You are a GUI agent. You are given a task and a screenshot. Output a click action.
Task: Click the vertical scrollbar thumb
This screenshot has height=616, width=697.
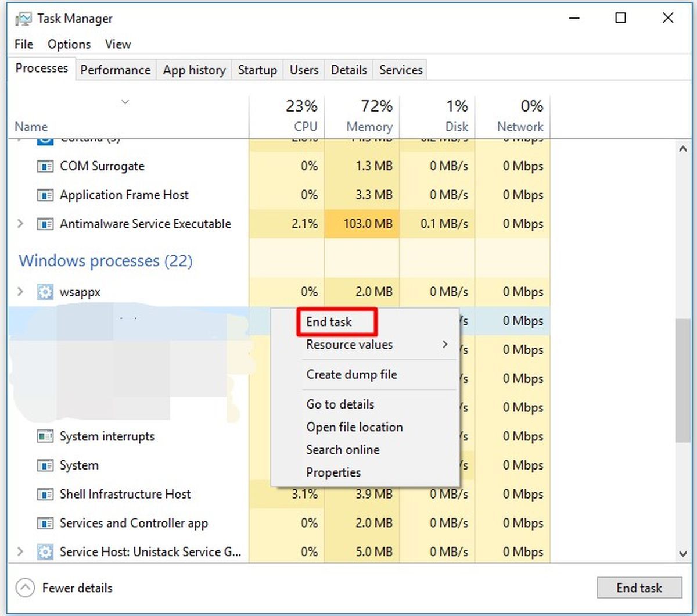683,381
